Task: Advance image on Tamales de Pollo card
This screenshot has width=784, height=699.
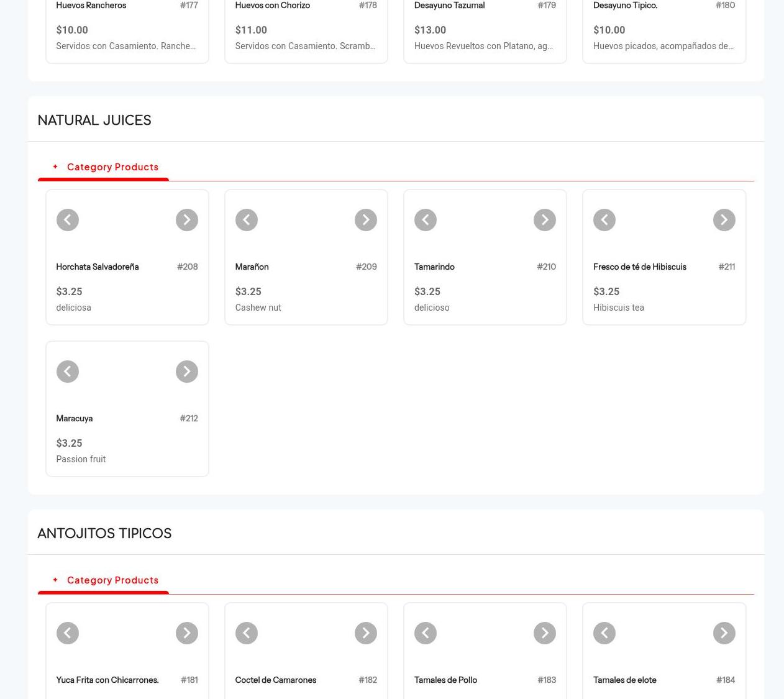Action: pyautogui.click(x=544, y=633)
